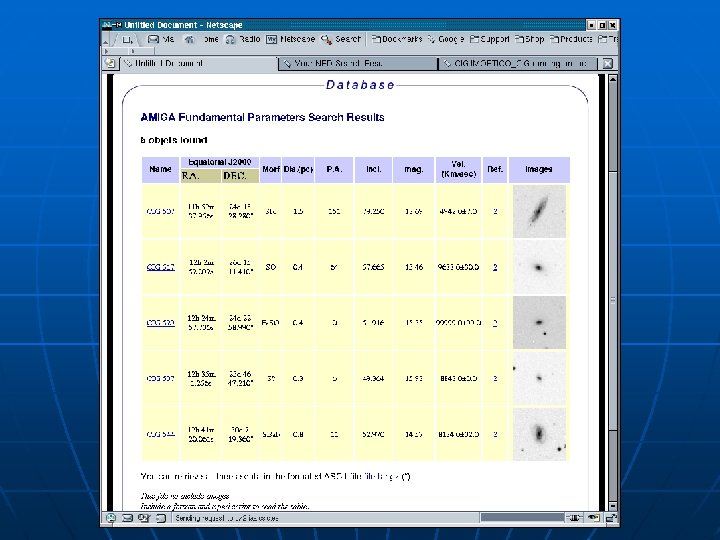Open the Support bookmark folder
Screen dimensions: 720x540
(489, 39)
